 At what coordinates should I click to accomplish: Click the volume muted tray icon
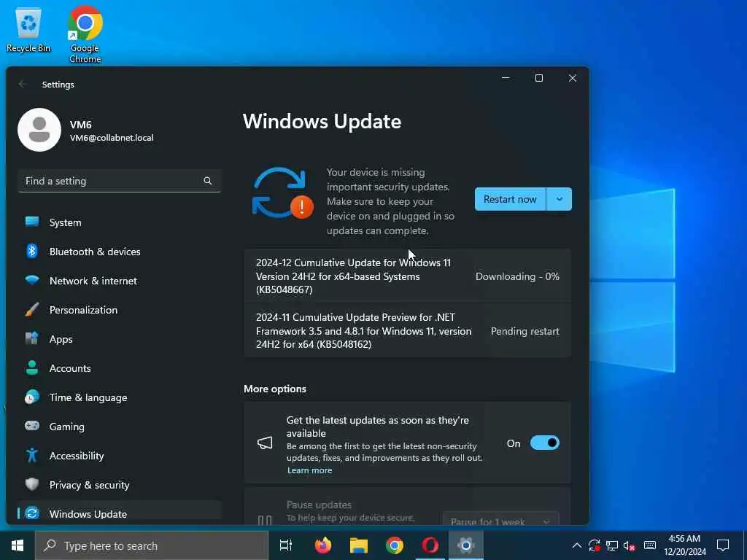[630, 545]
